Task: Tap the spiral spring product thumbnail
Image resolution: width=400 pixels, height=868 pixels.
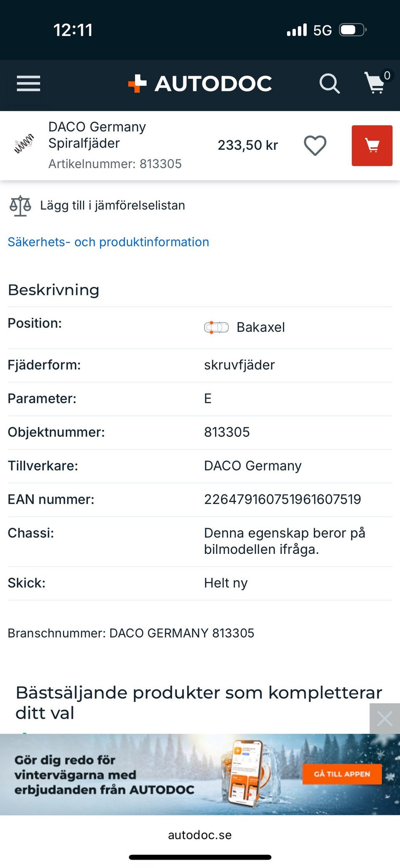Action: pyautogui.click(x=24, y=144)
